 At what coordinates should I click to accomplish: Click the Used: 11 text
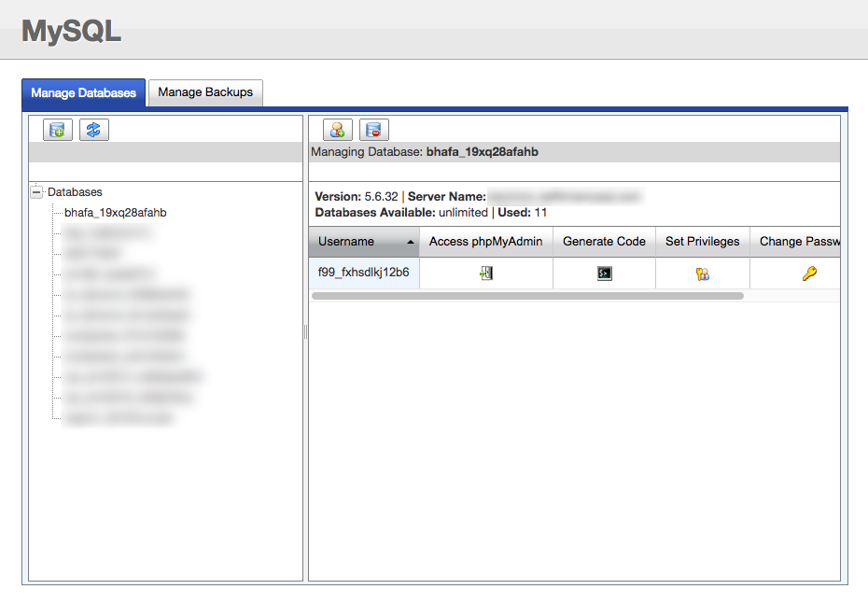[x=523, y=213]
